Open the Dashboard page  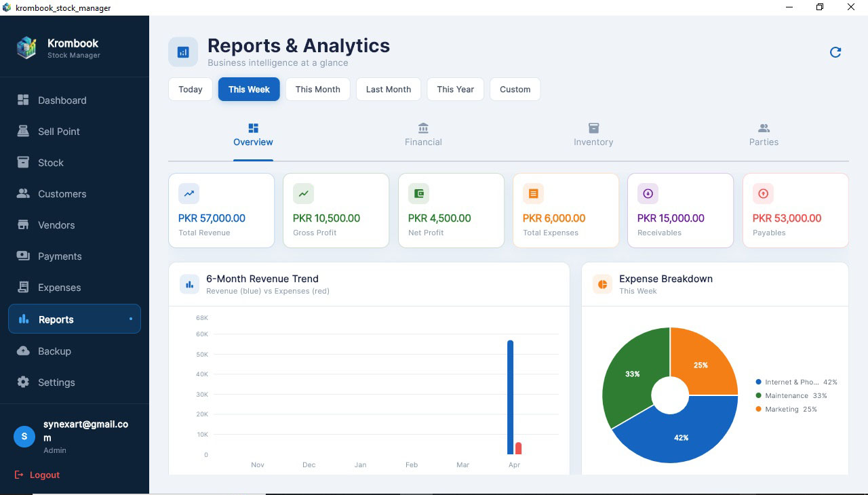[63, 100]
